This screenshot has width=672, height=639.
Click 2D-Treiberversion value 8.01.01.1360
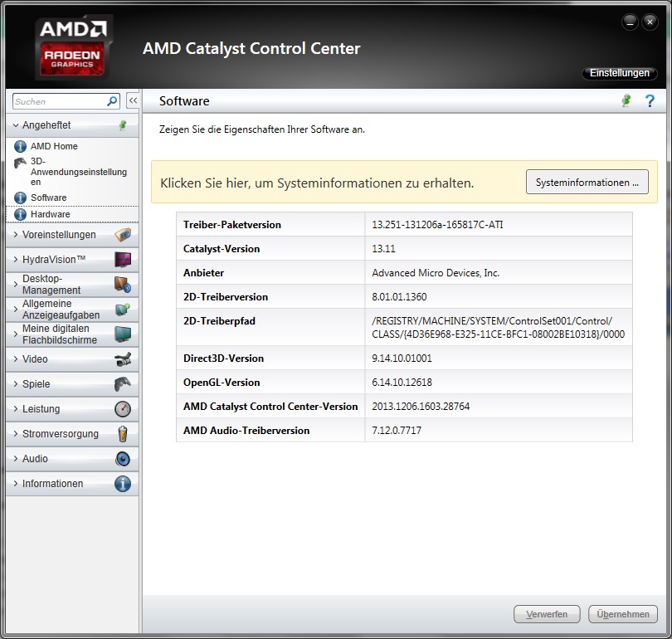tap(399, 296)
